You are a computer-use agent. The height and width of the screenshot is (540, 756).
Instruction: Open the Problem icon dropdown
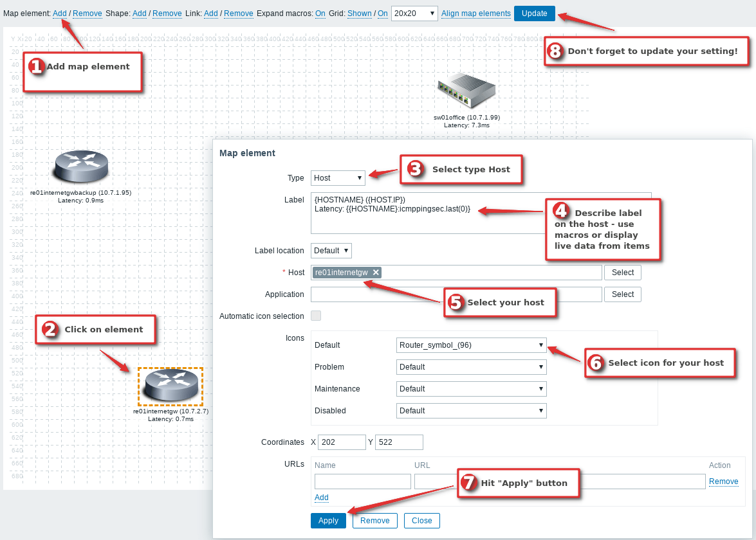472,367
